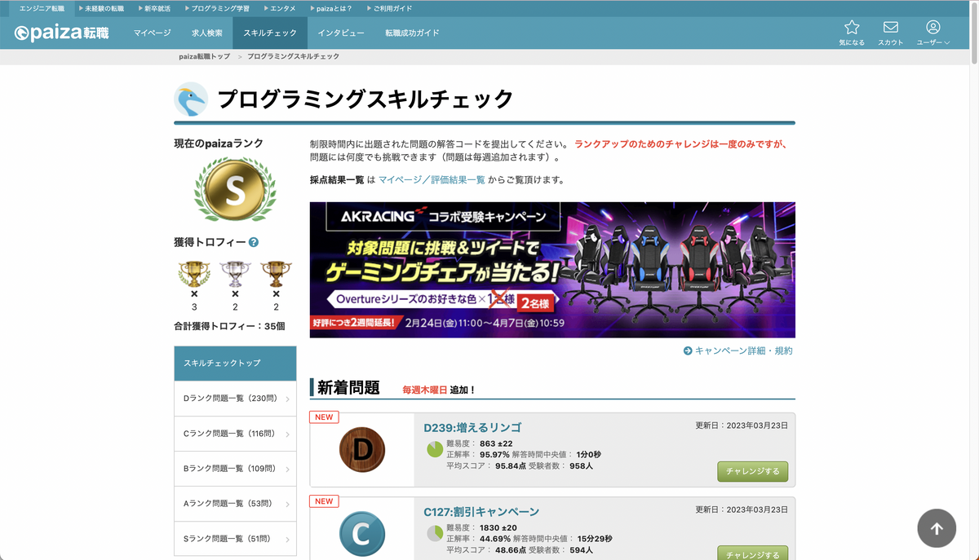
Task: Click the silver trophy icon
Action: 235,274
